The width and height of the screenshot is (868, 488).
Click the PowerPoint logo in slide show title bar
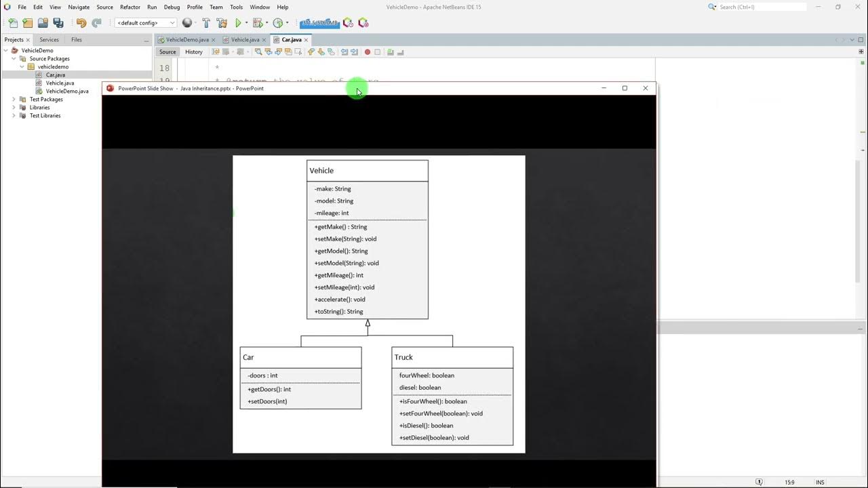(x=111, y=88)
